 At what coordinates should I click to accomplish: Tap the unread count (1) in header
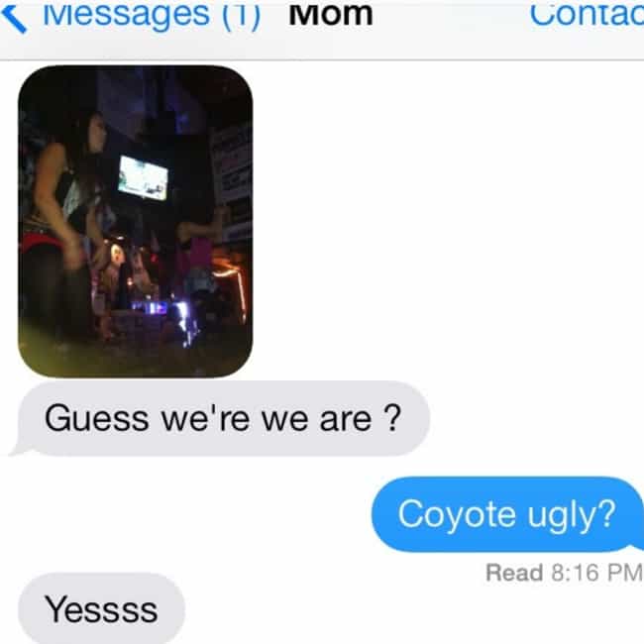pyautogui.click(x=241, y=15)
